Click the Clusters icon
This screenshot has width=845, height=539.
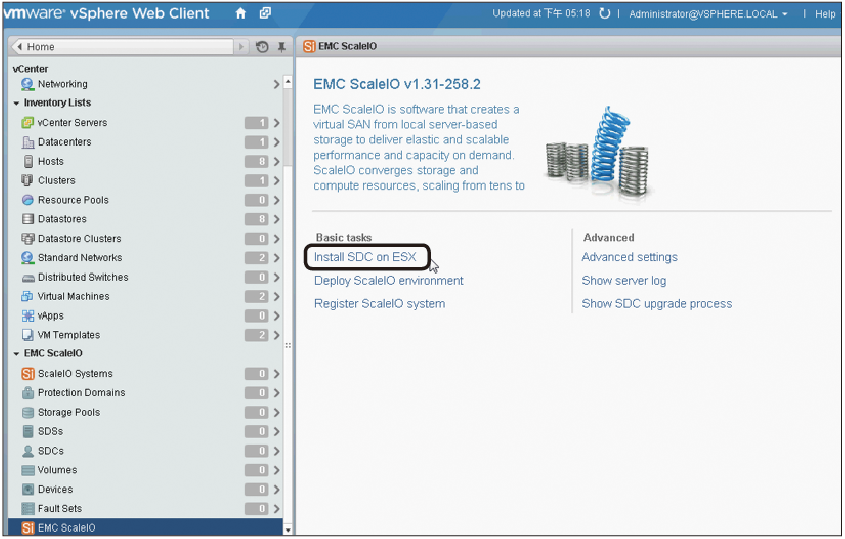point(27,180)
